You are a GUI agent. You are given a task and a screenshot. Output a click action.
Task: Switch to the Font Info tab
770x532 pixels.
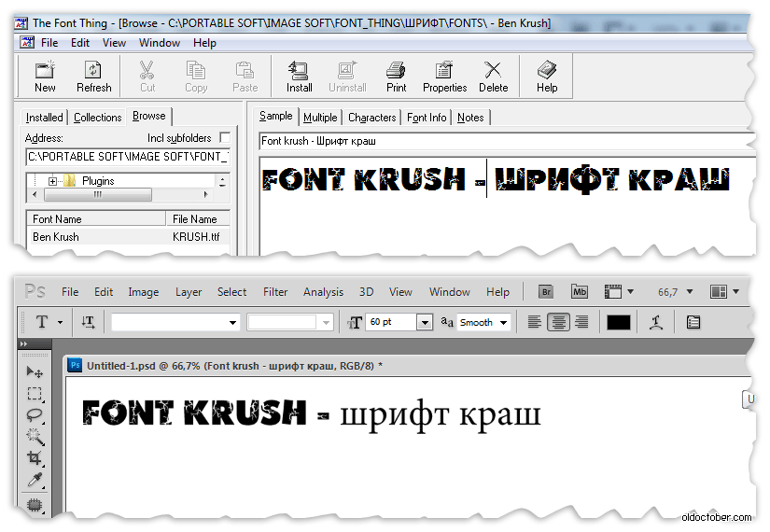[427, 118]
